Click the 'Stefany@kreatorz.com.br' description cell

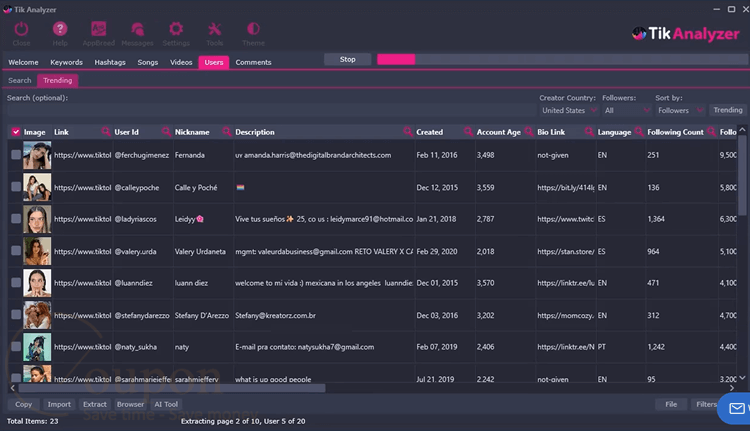point(324,315)
